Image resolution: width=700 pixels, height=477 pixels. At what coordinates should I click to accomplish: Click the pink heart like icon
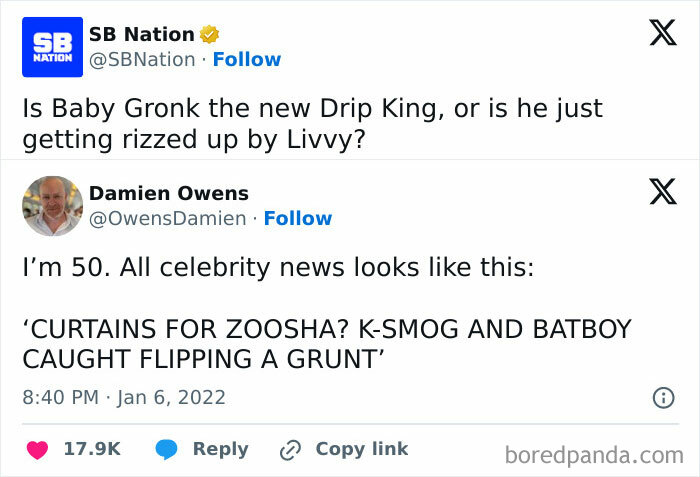(37, 449)
